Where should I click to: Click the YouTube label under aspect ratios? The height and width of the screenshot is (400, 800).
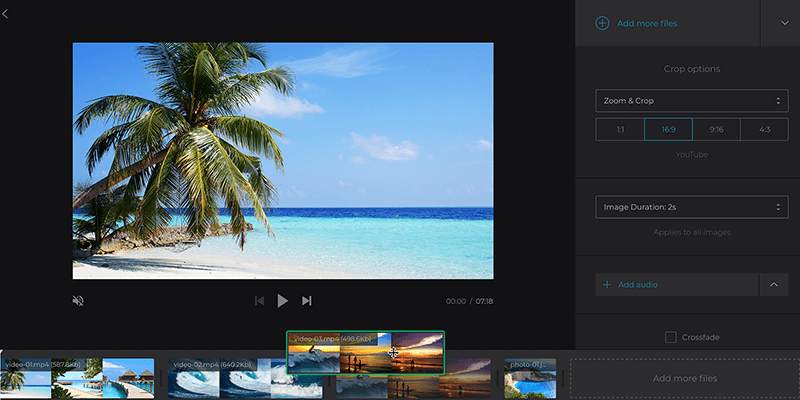coord(692,155)
